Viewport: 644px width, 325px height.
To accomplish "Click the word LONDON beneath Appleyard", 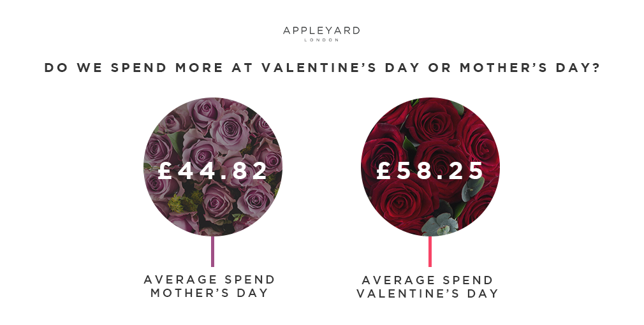I will click(x=321, y=40).
